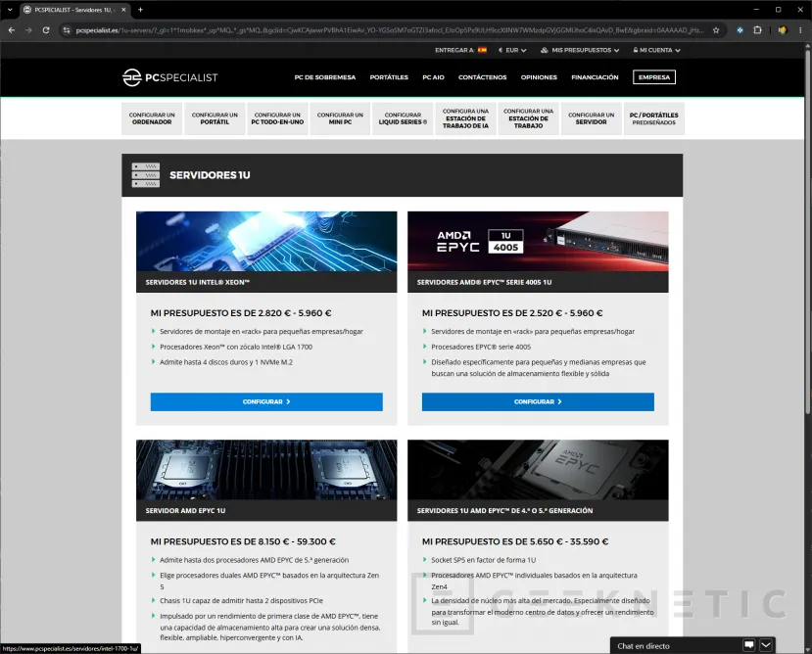The height and width of the screenshot is (654, 812).
Task: Open PC AIO menu
Action: pos(434,77)
